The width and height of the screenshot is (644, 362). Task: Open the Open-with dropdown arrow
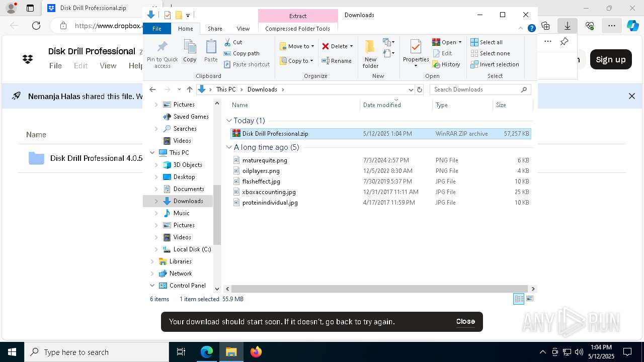(x=460, y=42)
